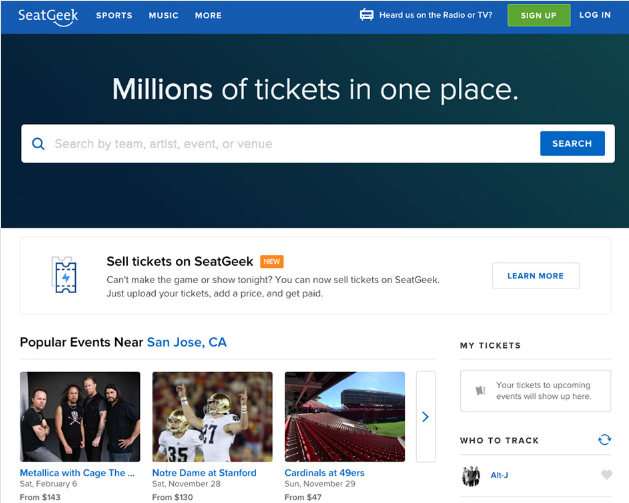Click the search magnifier icon

coord(38,144)
